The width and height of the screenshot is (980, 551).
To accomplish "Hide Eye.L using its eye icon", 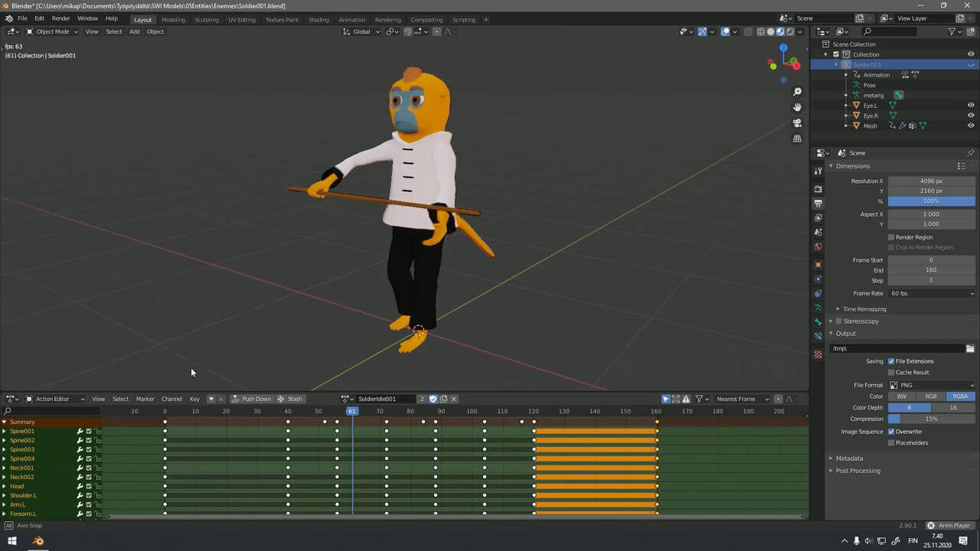I will [971, 106].
